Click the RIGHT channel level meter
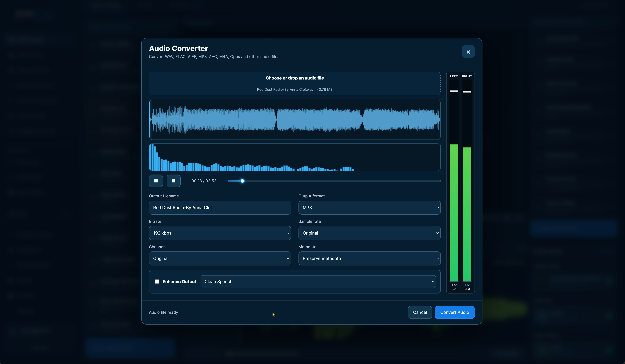Viewport: 625px width, 364px height. pos(467,180)
